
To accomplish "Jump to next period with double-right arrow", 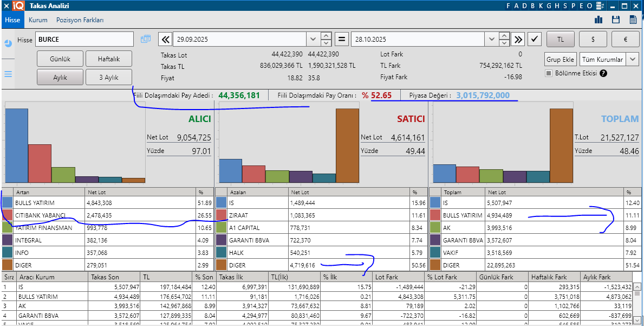I will click(x=519, y=40).
